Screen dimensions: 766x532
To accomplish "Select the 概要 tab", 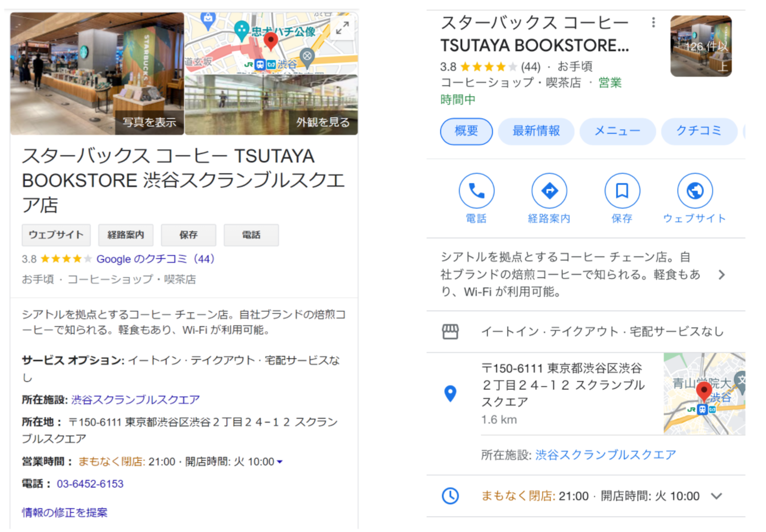I will click(x=466, y=131).
